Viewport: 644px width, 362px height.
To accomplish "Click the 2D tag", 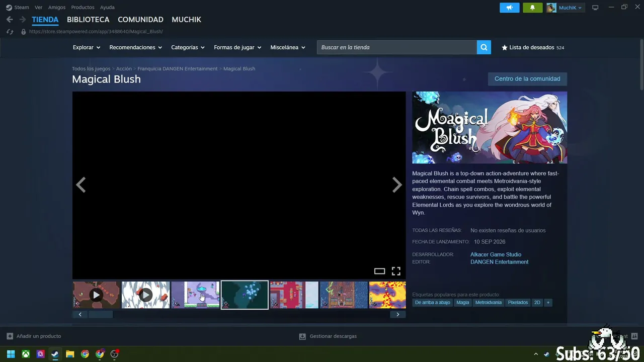I will tap(537, 303).
